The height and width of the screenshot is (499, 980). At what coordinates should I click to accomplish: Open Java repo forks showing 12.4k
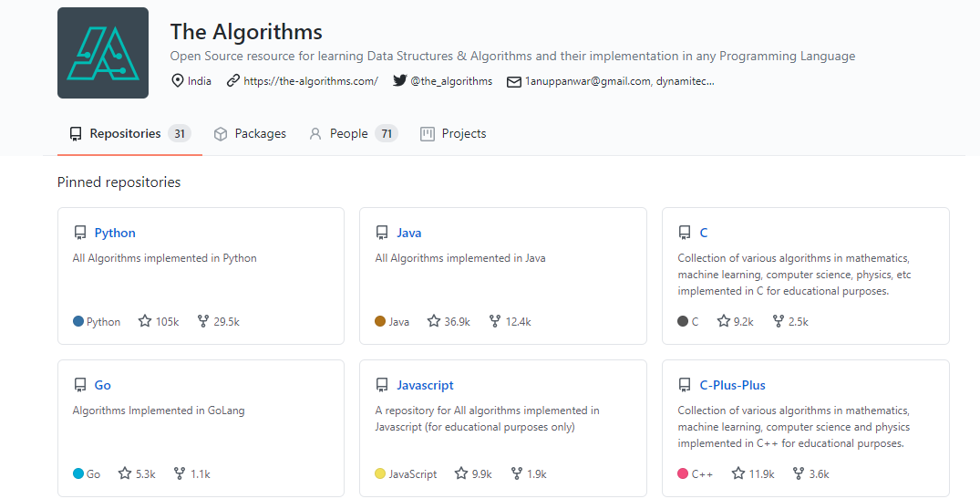point(510,321)
